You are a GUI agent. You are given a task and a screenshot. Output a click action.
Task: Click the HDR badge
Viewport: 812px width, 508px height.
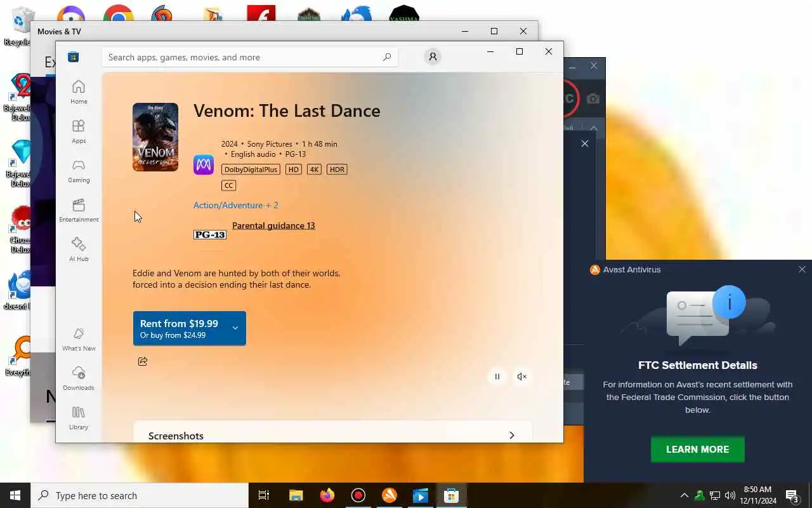337,170
